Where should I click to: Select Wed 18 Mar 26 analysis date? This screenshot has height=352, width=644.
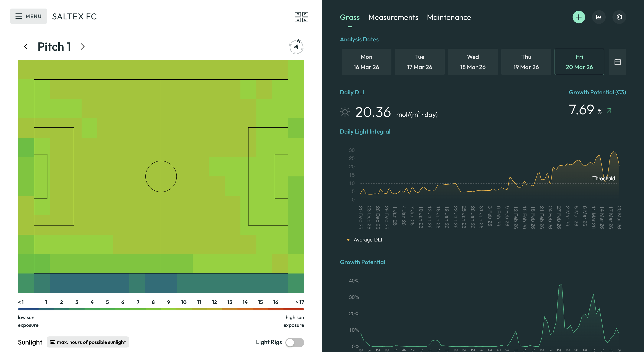pos(473,62)
